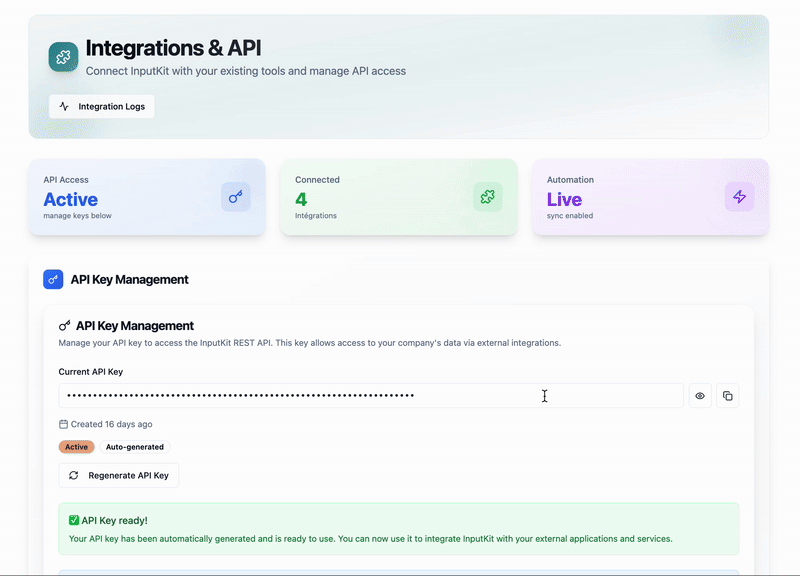Click the Active status badge
This screenshot has height=576, width=800.
[77, 447]
